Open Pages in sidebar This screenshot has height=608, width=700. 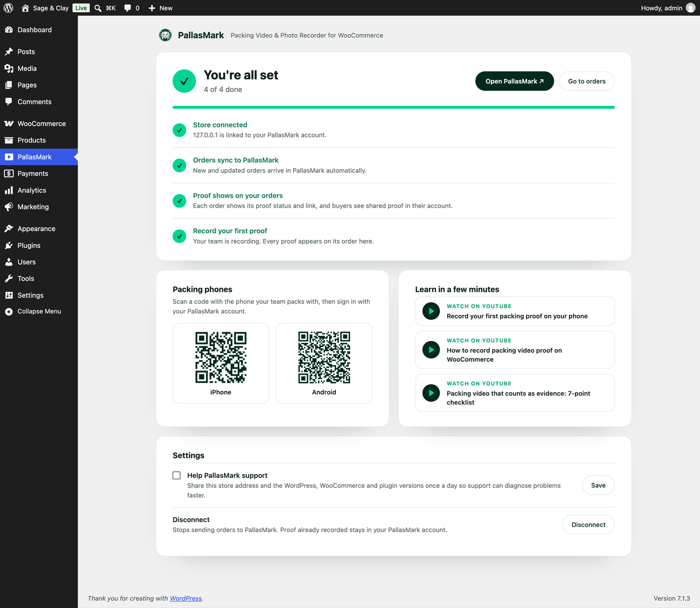(x=39, y=85)
